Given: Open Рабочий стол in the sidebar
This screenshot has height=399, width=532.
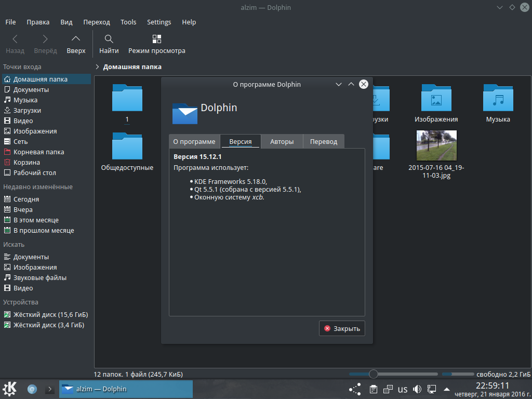Looking at the screenshot, I should [x=46, y=172].
